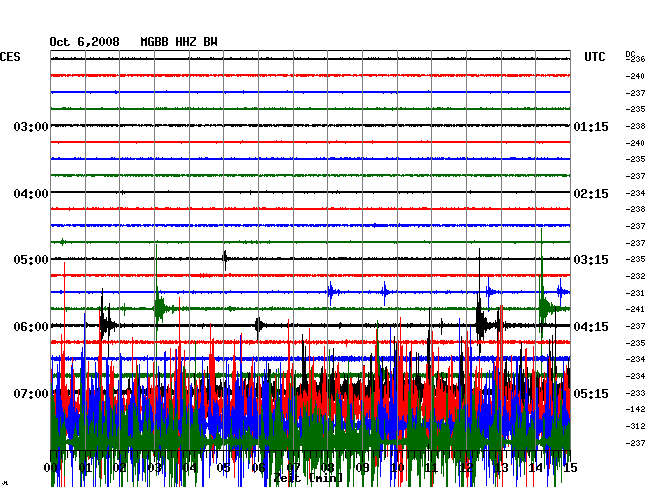Click the UTC column header
The width and height of the screenshot is (650, 494).
pos(595,57)
